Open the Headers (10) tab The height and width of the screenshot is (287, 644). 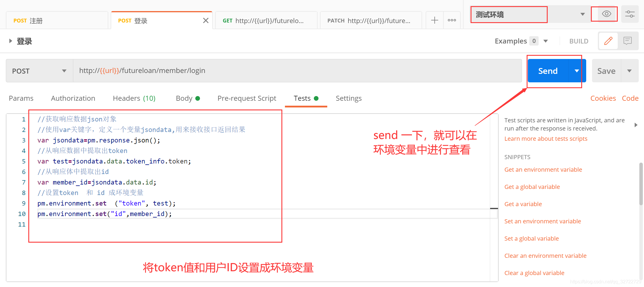(134, 98)
